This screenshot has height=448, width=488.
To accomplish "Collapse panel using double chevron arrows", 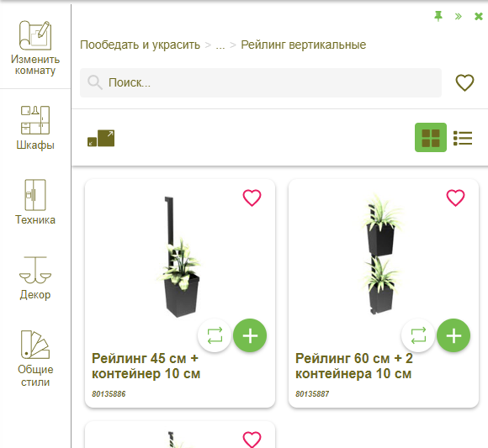I will [x=459, y=16].
